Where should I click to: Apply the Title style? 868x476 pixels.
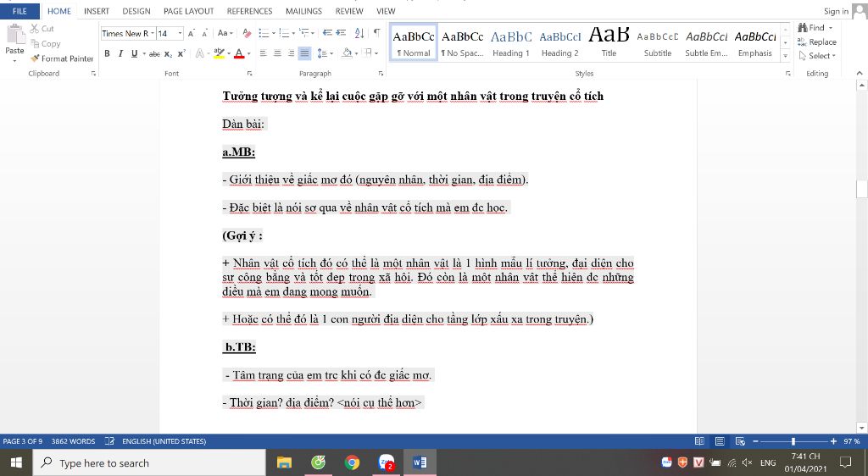coord(609,42)
